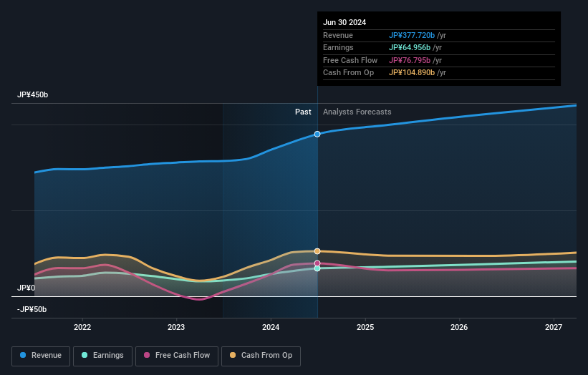Image resolution: width=588 pixels, height=375 pixels.
Task: Click the Cash From Op label in tooltip
Action: click(x=348, y=73)
